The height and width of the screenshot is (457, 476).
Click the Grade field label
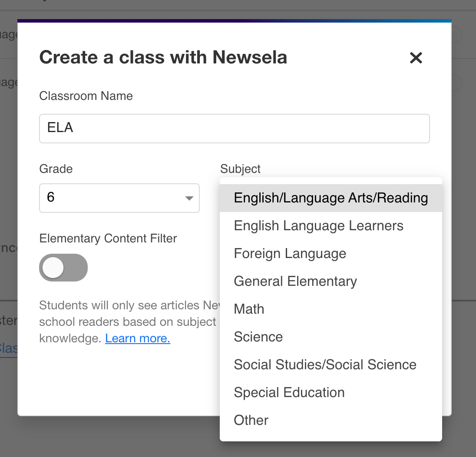56,169
